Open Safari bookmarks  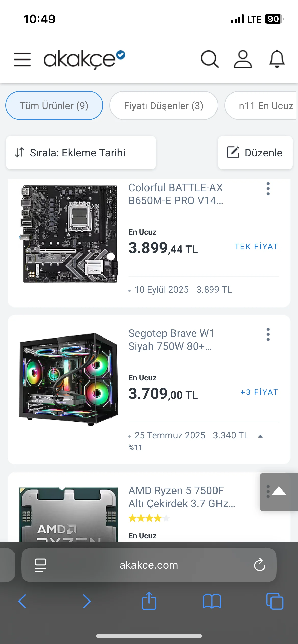pos(212,601)
